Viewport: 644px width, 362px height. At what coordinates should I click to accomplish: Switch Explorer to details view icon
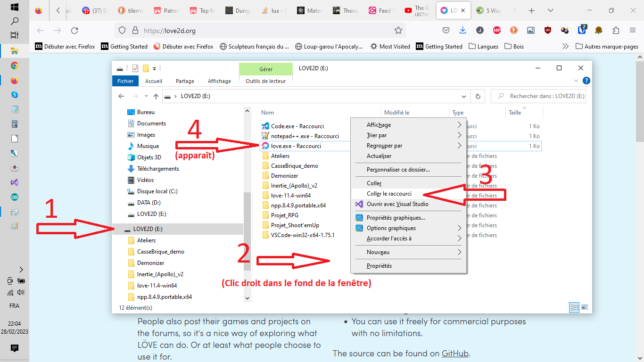[x=574, y=307]
